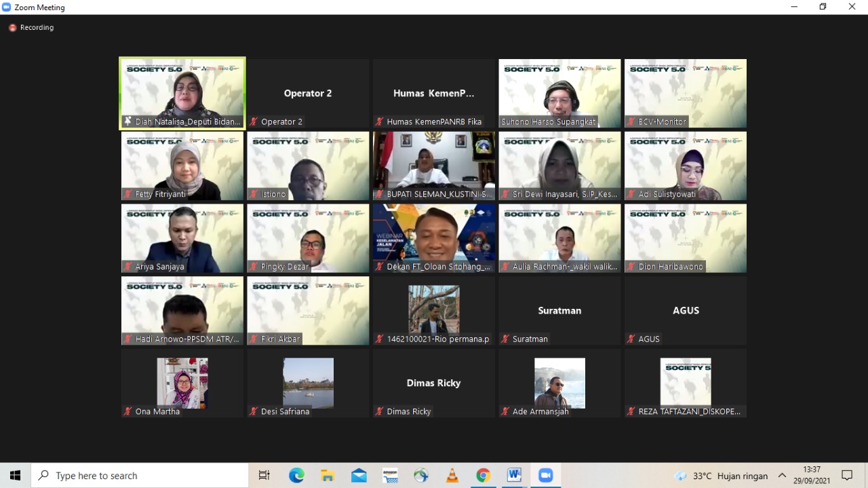Open Microsoft Edge from the taskbar
Screen dimensions: 868x488
click(x=296, y=475)
